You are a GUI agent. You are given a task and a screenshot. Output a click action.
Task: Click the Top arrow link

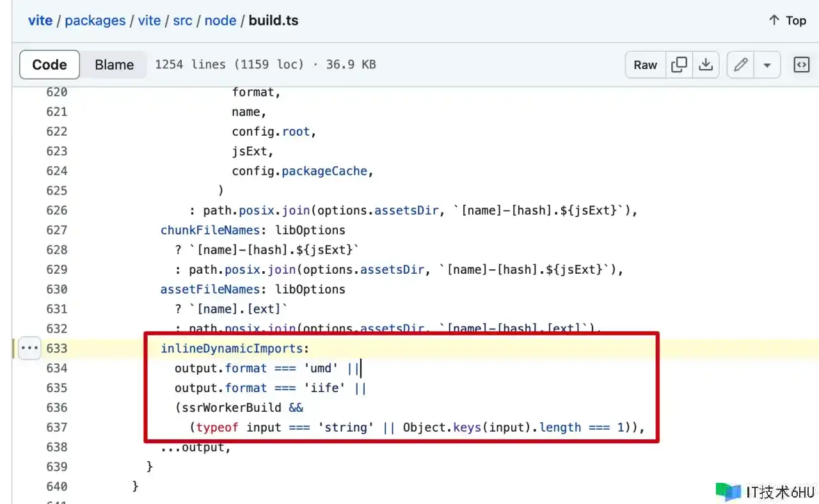pos(787,20)
